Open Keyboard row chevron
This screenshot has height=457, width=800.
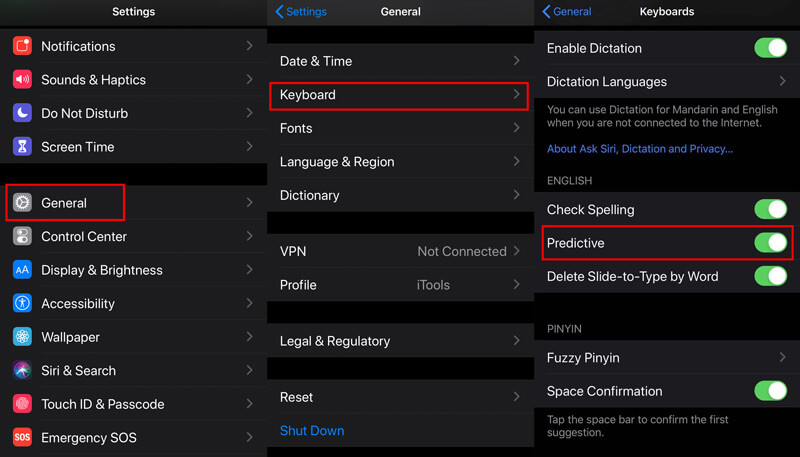coord(516,95)
